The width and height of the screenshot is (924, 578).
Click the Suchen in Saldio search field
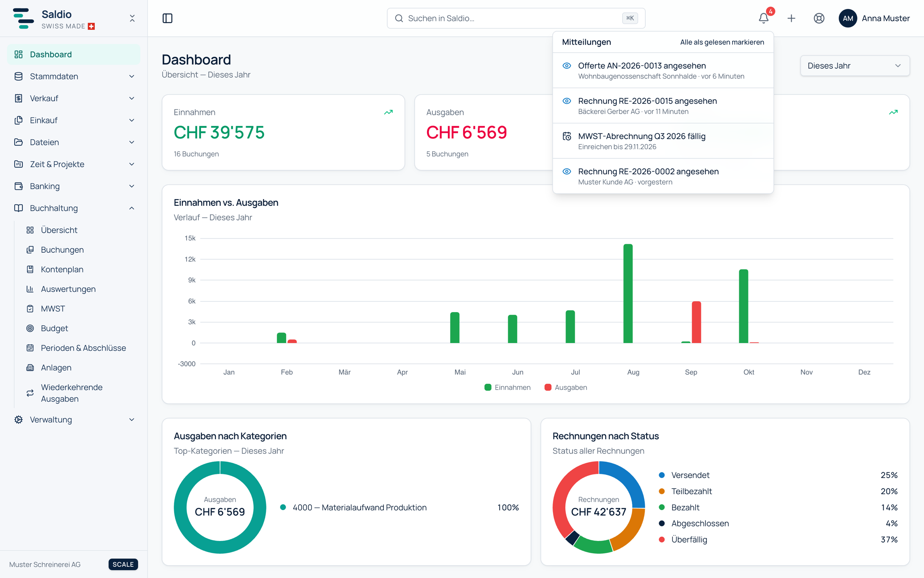click(516, 18)
